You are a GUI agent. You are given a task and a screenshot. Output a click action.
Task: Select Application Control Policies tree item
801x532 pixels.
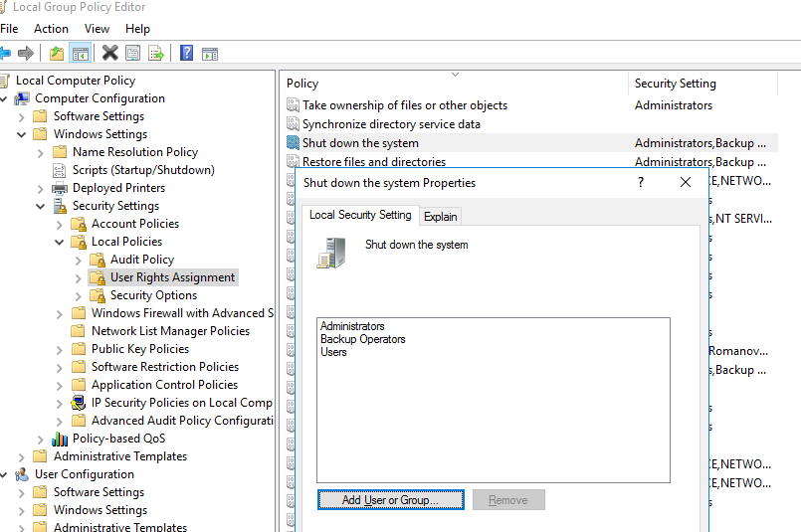[164, 385]
